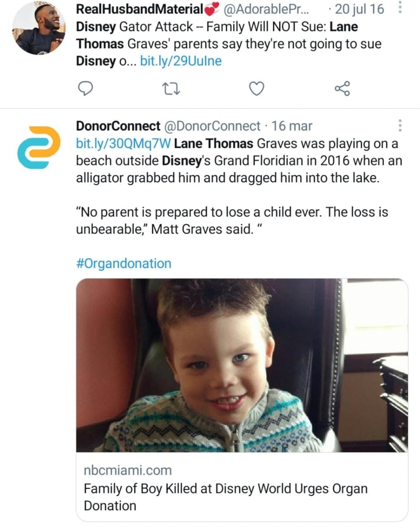Image resolution: width=420 pixels, height=529 pixels.
Task: Open the boy's photo in the link card
Action: (x=241, y=365)
